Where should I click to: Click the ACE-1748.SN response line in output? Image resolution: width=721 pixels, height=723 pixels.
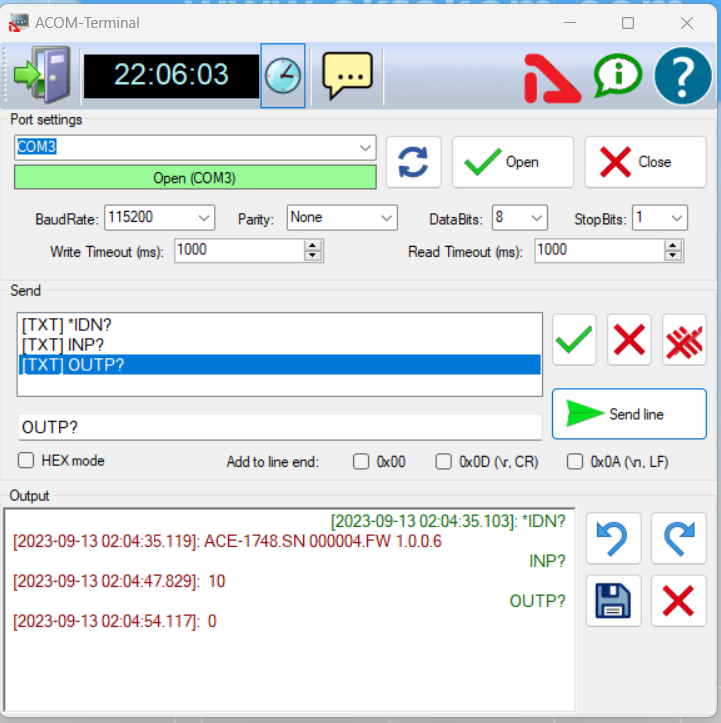pyautogui.click(x=227, y=541)
